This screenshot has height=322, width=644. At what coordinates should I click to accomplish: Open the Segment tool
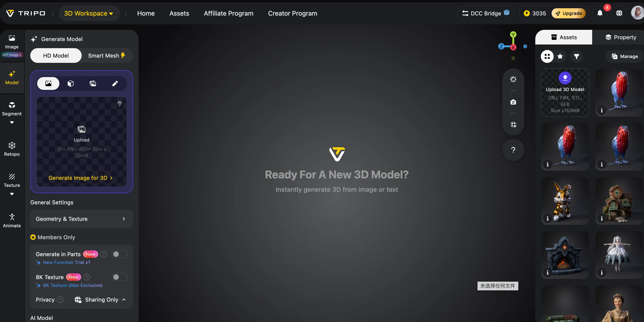12,109
